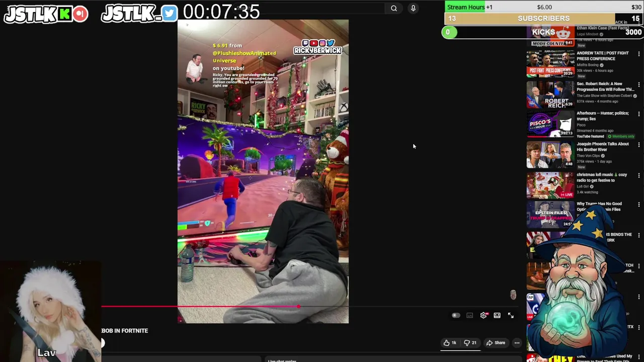This screenshot has width=644, height=362.
Task: Toggle the autoplay switch in player
Action: (456, 315)
